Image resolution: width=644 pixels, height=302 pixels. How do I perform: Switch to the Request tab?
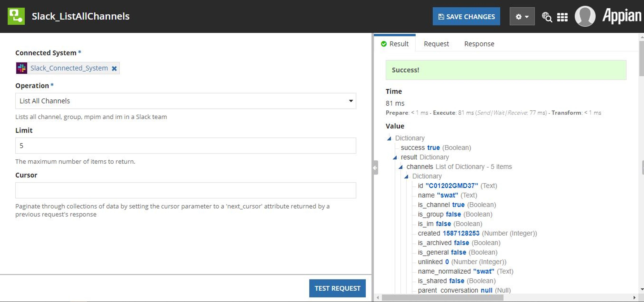pos(436,44)
